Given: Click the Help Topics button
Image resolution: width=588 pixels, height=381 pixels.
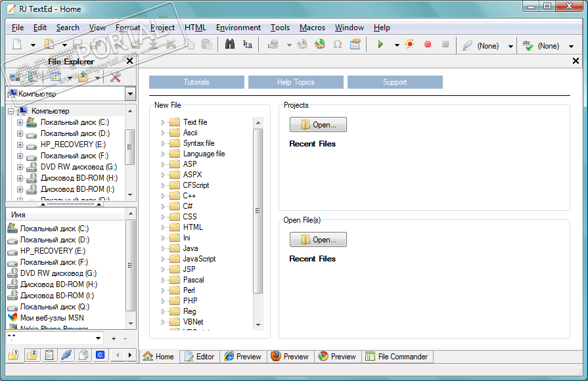Looking at the screenshot, I should [296, 82].
